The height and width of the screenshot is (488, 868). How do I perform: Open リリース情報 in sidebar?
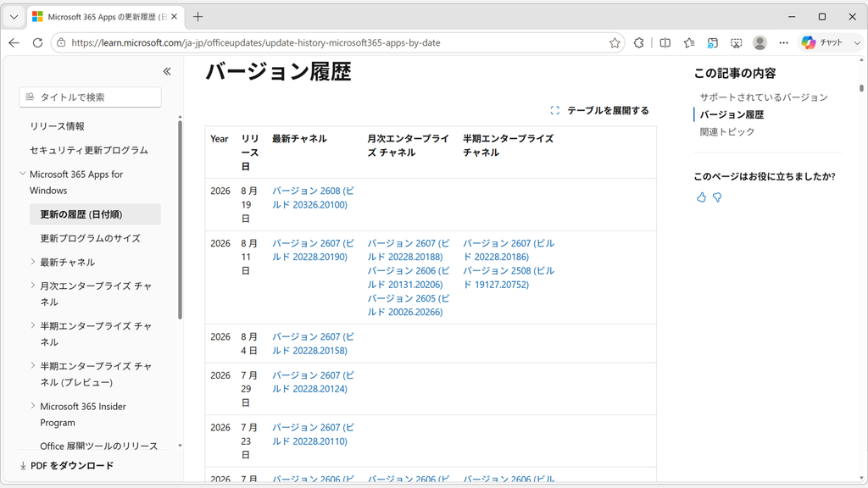point(57,126)
